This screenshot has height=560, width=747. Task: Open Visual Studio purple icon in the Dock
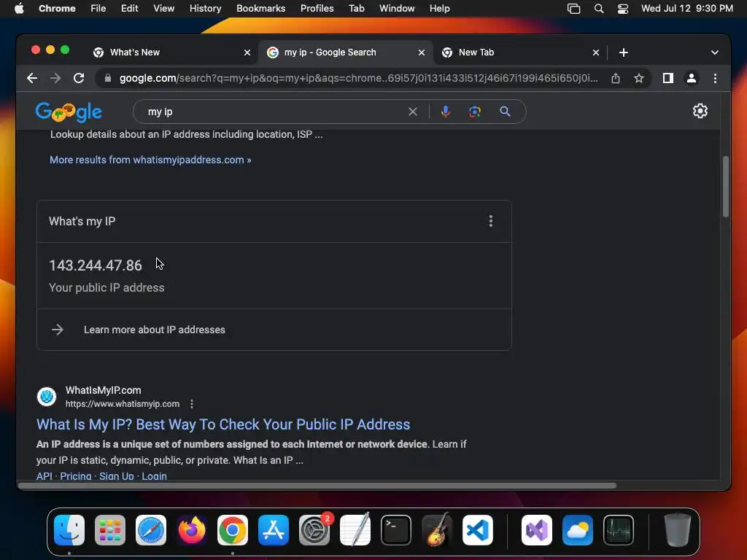pos(537,530)
